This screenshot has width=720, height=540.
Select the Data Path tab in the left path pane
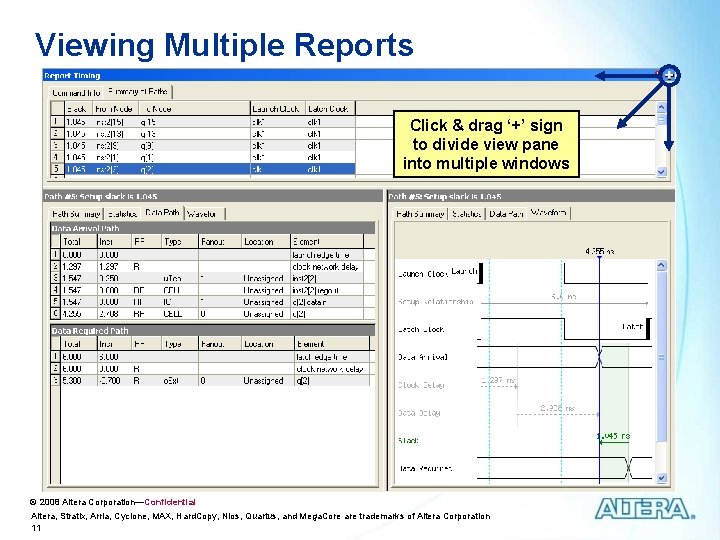pos(162,213)
